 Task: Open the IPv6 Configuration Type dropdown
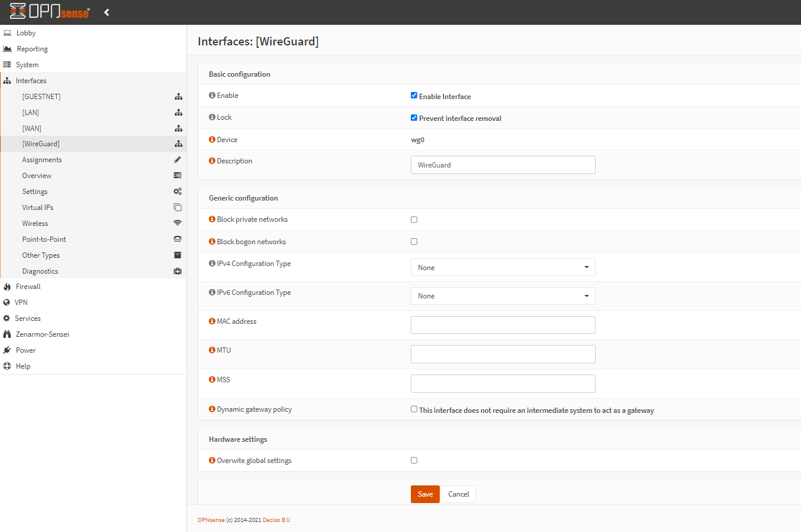click(502, 295)
